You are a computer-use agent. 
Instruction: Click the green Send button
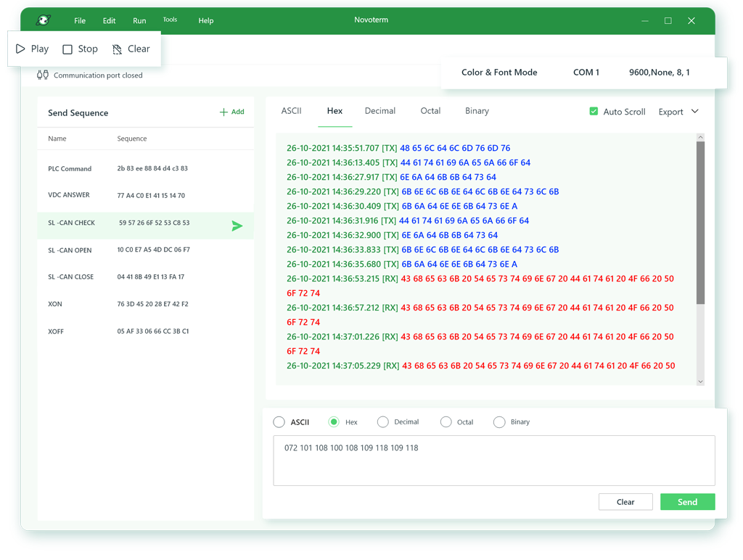[687, 502]
